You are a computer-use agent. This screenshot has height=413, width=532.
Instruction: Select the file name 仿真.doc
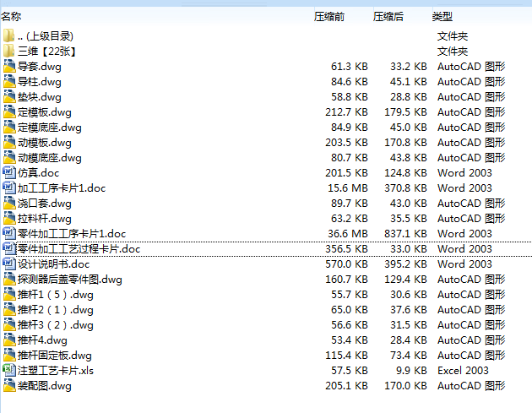tap(38, 173)
